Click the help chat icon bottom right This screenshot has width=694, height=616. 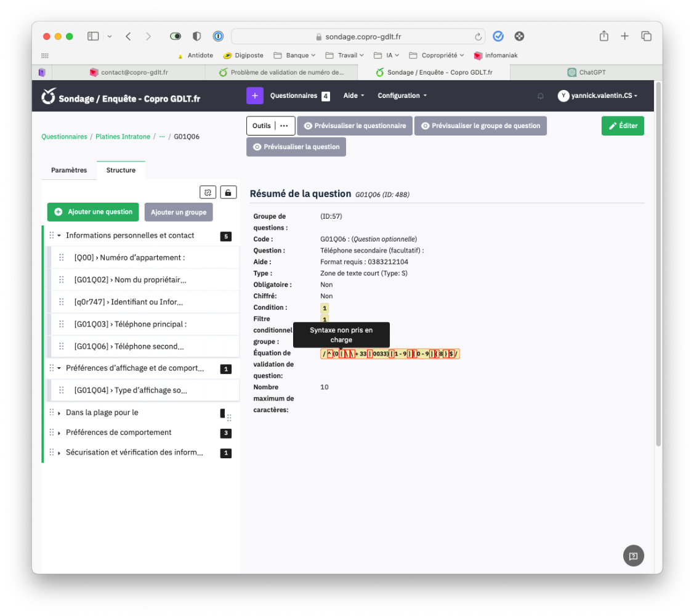pos(633,556)
